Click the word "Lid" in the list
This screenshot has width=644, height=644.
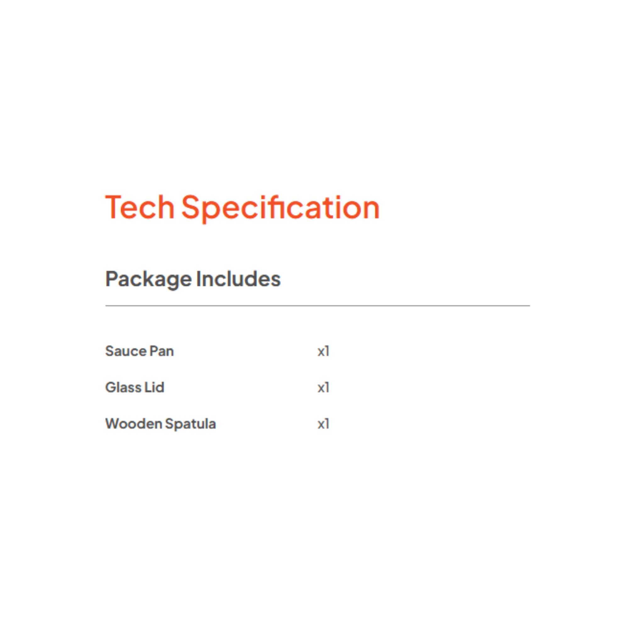(x=154, y=387)
